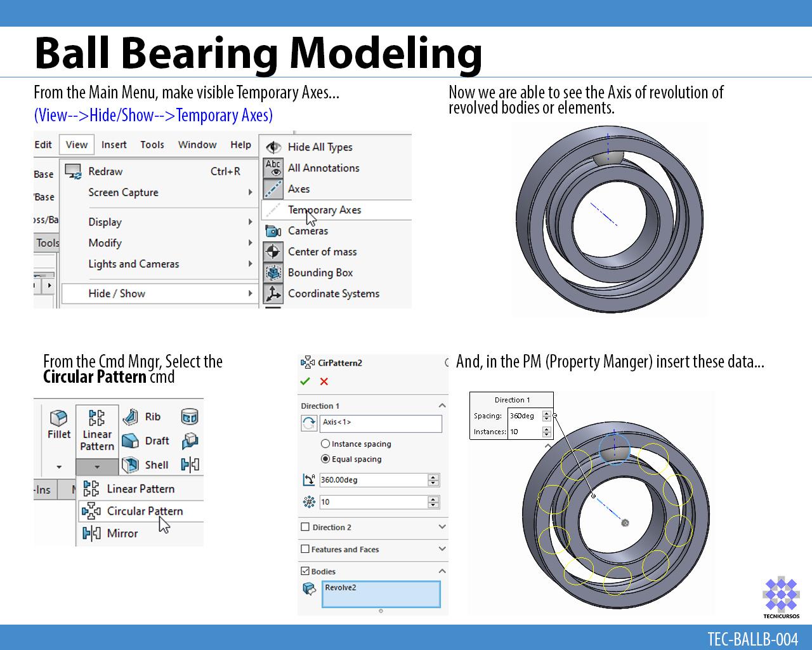Screen dimensions: 812x650
Task: Click Instances field in Direction 1 callout
Action: point(524,432)
